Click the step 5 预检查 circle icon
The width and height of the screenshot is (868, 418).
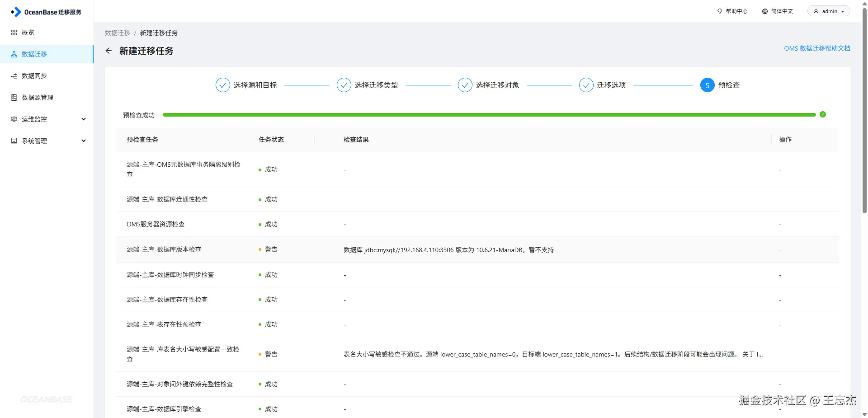(x=708, y=85)
